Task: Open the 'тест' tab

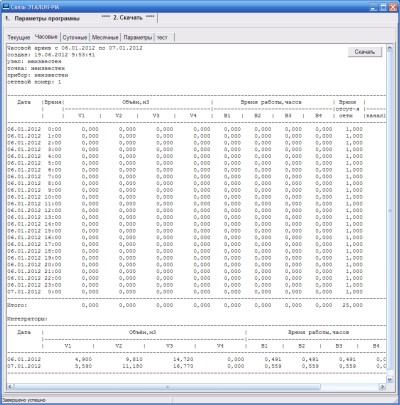Action: click(162, 38)
